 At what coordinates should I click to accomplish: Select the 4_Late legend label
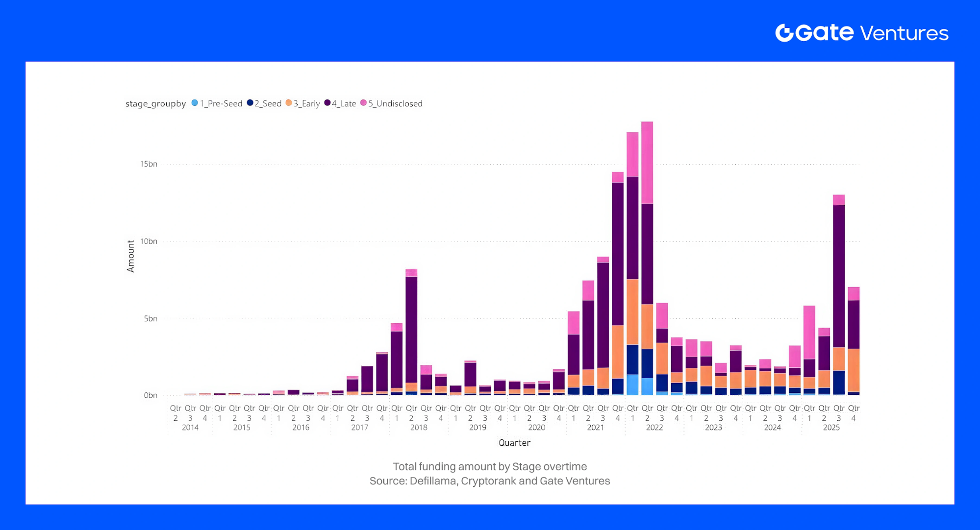[x=344, y=103]
